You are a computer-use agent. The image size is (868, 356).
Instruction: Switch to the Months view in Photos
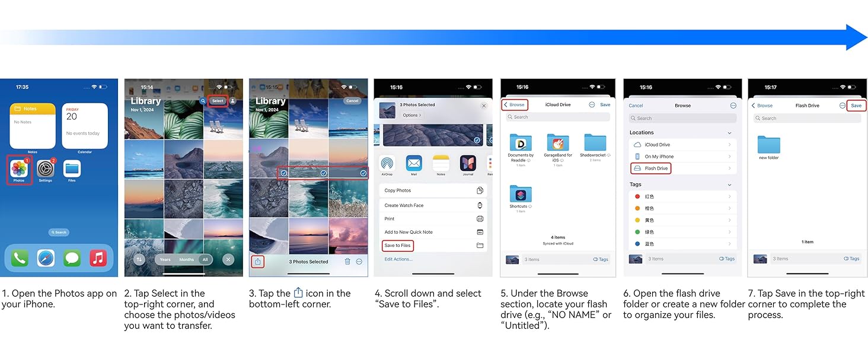point(187,259)
